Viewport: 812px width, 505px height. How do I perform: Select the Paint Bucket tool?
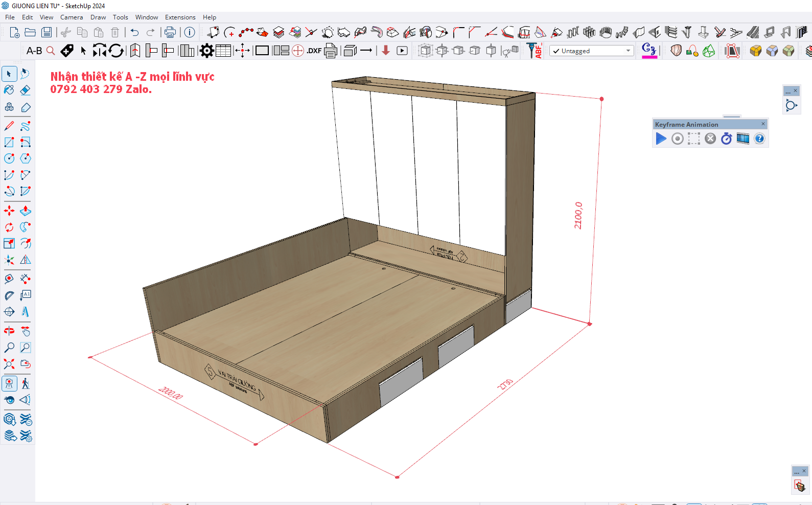tap(9, 90)
